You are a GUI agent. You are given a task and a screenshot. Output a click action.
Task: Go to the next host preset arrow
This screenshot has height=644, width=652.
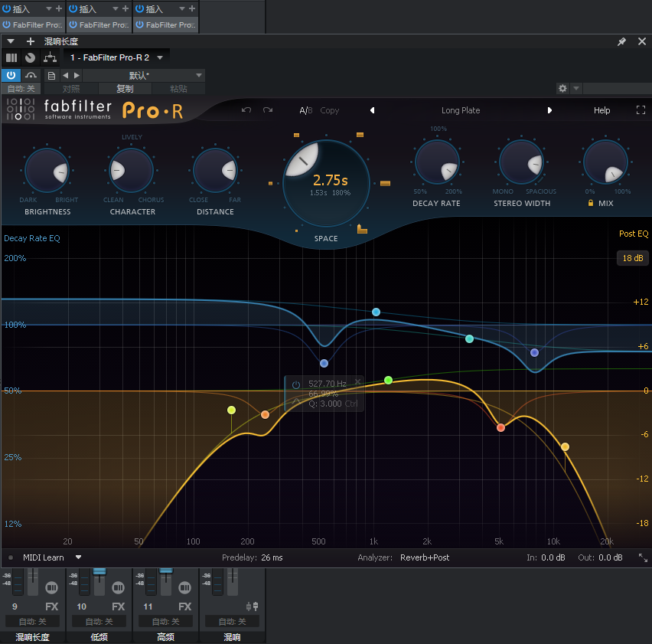point(77,75)
